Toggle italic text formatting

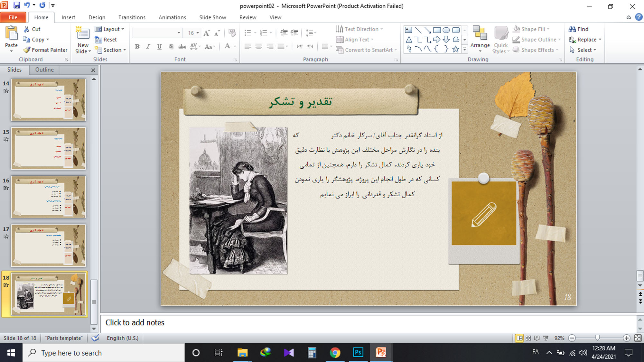pyautogui.click(x=148, y=47)
